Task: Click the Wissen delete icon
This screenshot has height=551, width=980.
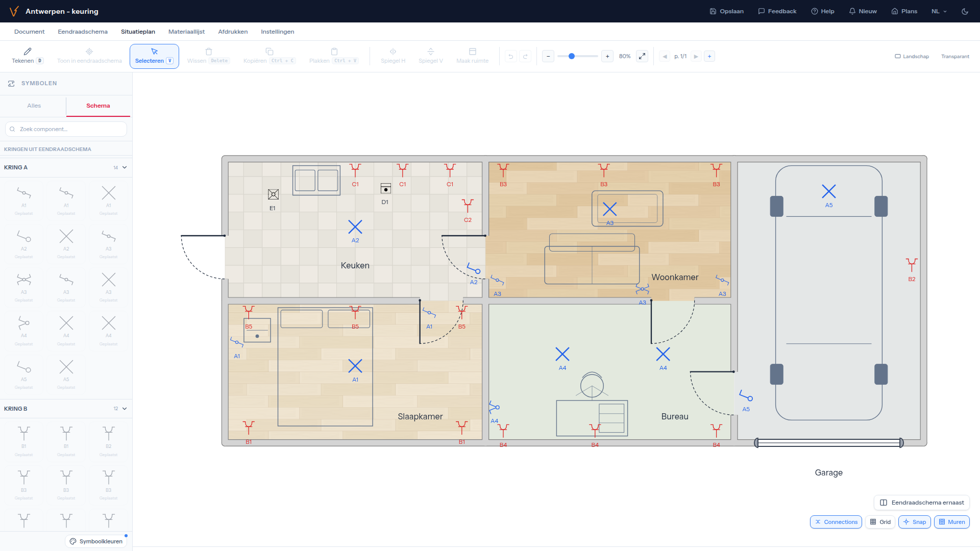Action: click(208, 52)
